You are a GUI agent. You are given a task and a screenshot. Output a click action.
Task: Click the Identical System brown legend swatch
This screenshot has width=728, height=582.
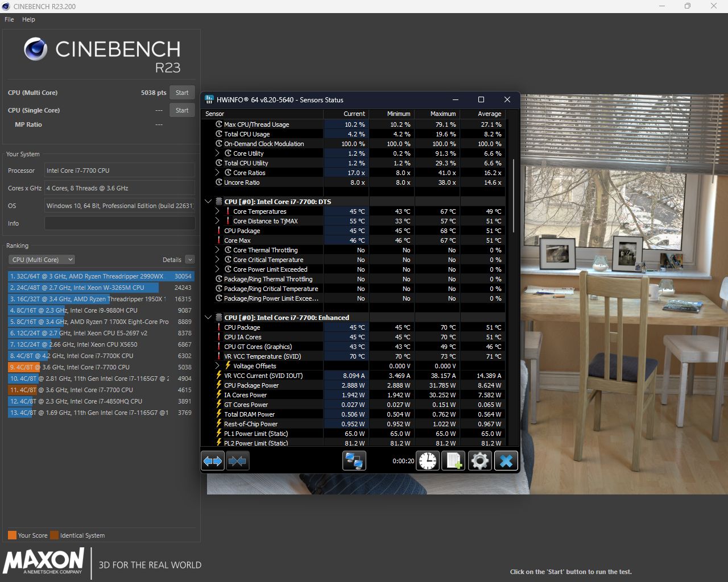click(54, 535)
